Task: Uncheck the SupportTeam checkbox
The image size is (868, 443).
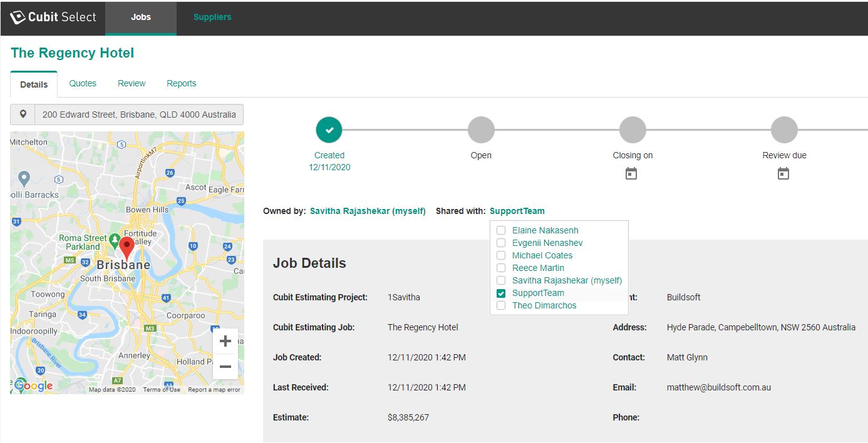Action: click(x=501, y=293)
